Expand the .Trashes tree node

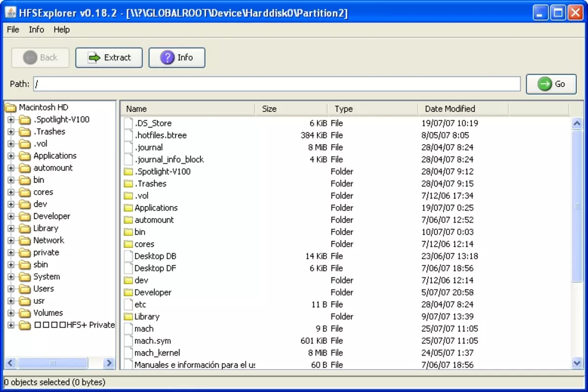click(x=11, y=132)
